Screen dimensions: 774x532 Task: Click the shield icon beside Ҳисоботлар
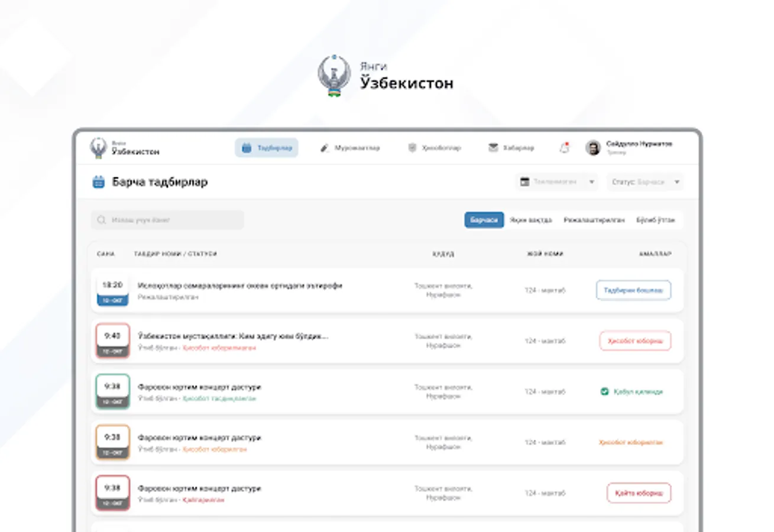[x=412, y=148]
